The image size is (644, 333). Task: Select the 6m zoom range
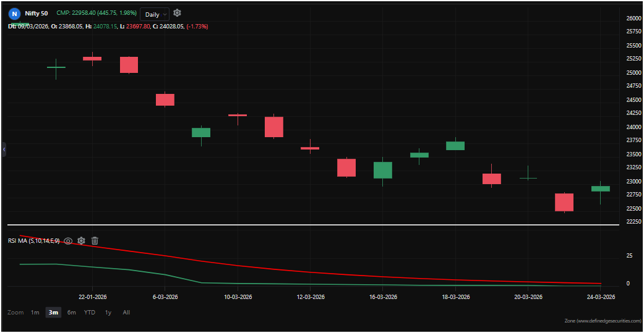coord(72,313)
